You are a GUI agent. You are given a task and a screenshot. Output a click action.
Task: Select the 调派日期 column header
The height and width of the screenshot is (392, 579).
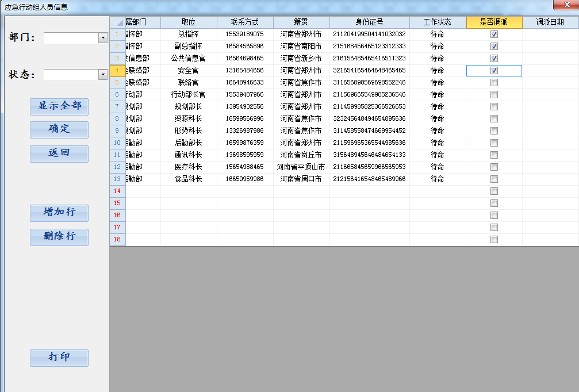[550, 22]
